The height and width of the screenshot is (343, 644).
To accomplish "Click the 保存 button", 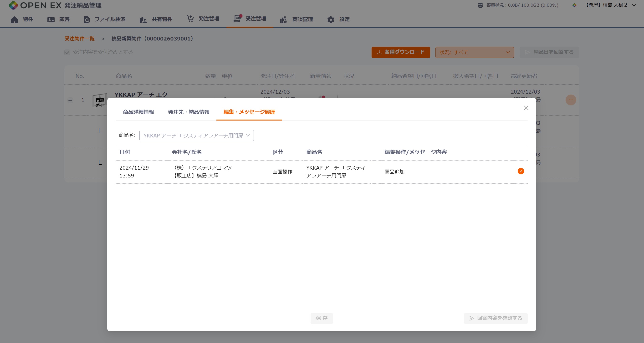I will click(x=322, y=318).
